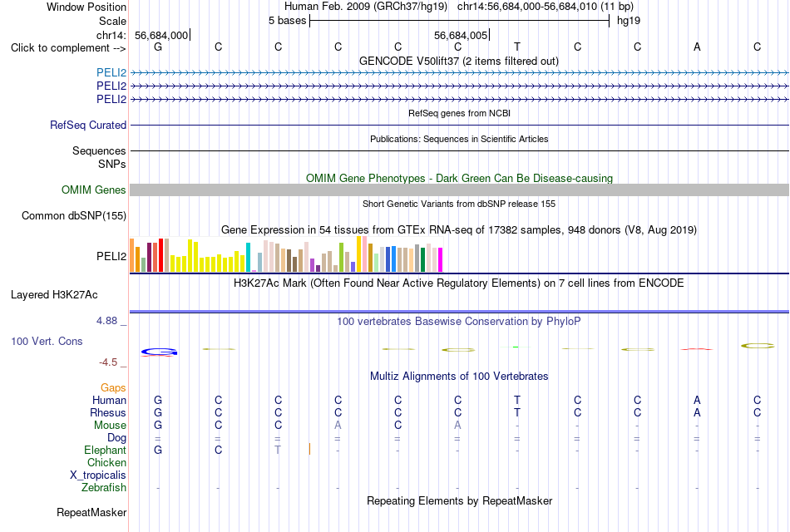This screenshot has height=532, width=790.
Task: Select the Rhesus species label
Action: pos(108,412)
